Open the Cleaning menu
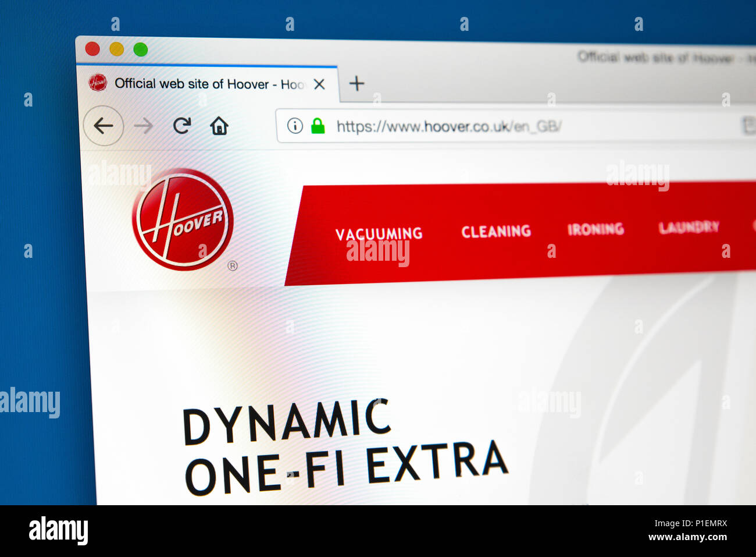The height and width of the screenshot is (557, 756). pyautogui.click(x=496, y=232)
